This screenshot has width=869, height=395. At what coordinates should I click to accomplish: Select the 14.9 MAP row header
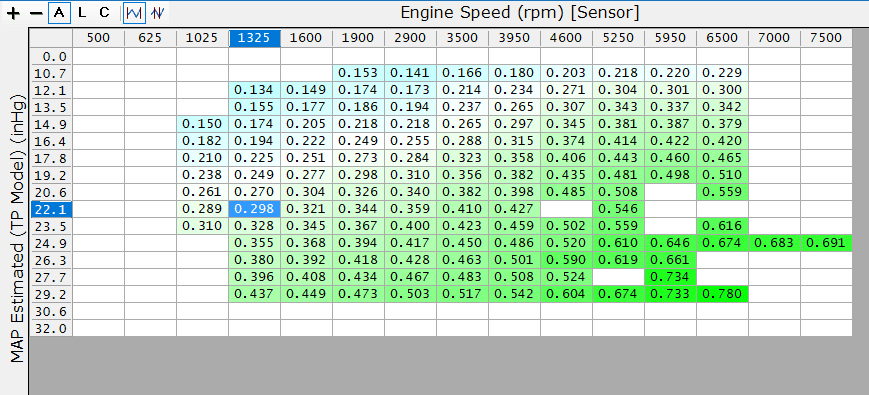[51, 124]
